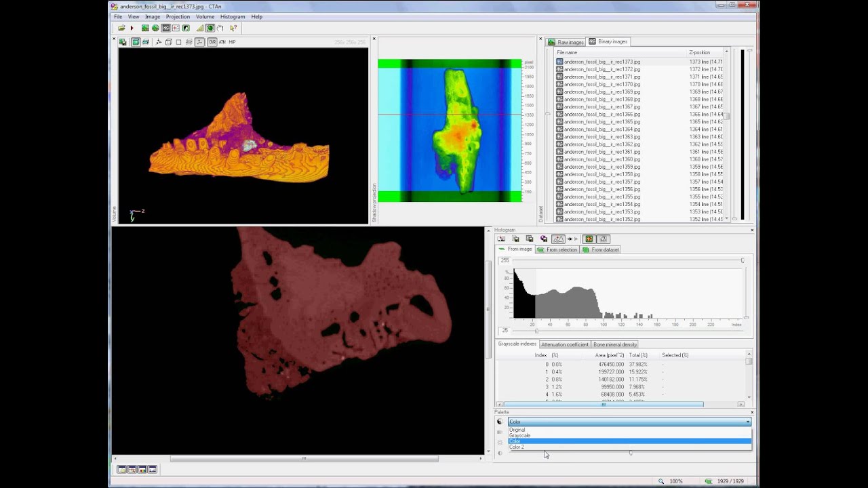Click the save histogram icon
This screenshot has height=488, width=868.
point(515,239)
